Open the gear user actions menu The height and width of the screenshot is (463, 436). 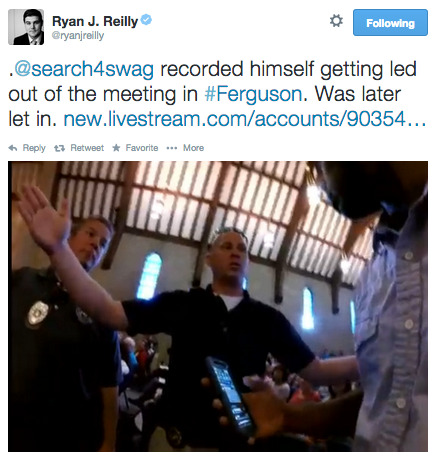pyautogui.click(x=336, y=21)
